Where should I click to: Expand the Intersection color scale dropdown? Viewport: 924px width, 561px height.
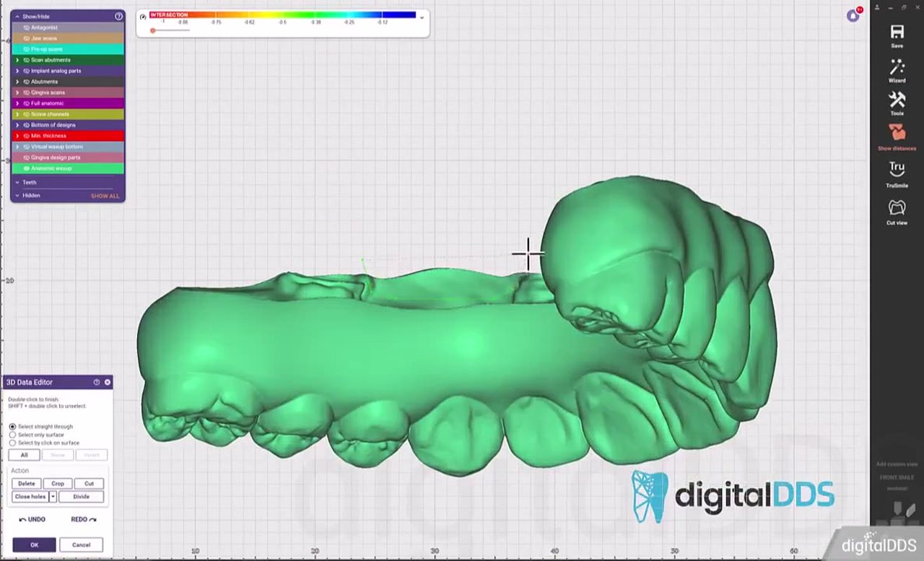(x=422, y=17)
